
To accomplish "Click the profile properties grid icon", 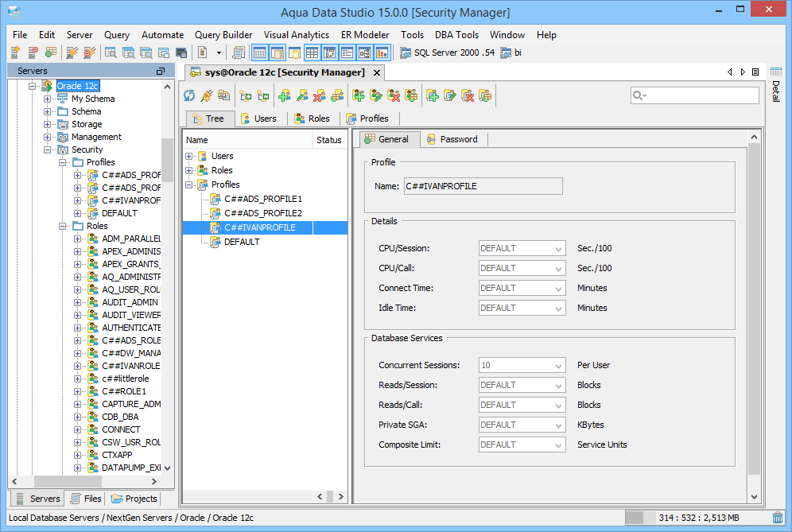I will point(485,95).
